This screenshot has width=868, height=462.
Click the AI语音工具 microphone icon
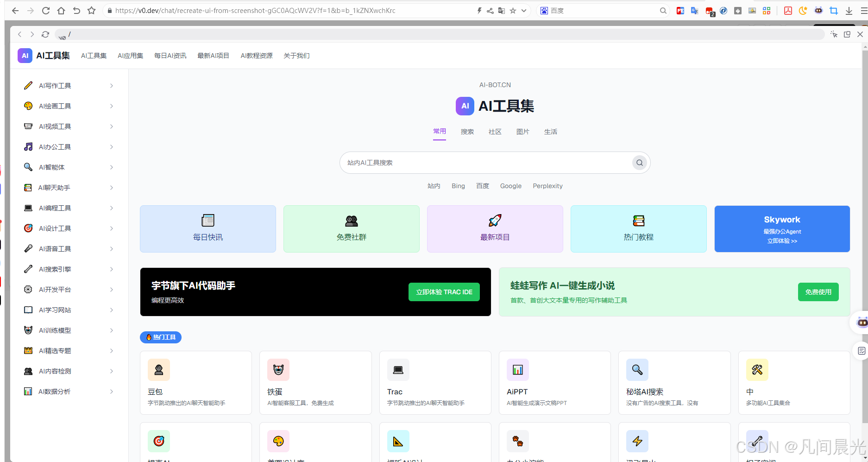28,249
